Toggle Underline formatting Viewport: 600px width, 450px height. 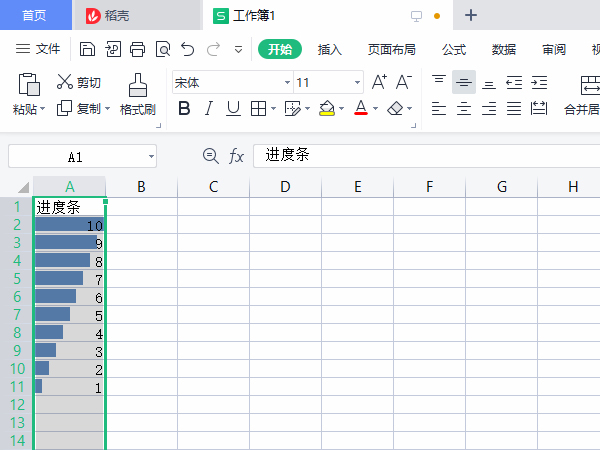point(233,108)
